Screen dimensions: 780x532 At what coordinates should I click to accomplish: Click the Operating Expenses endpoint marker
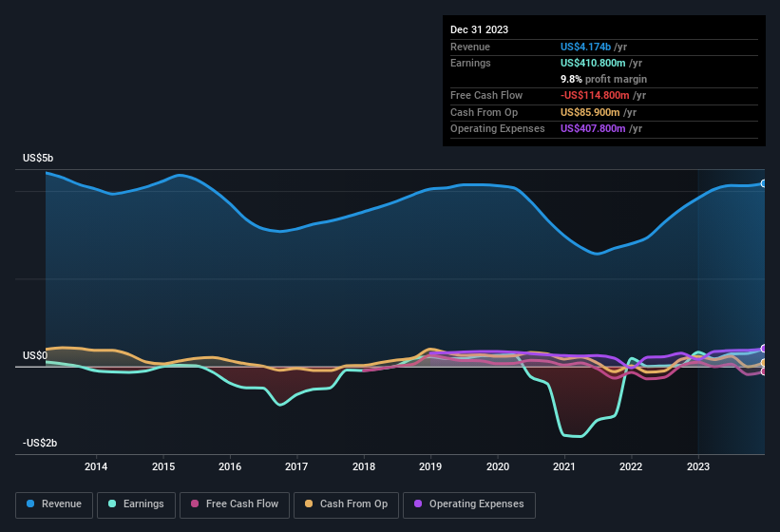(x=764, y=349)
